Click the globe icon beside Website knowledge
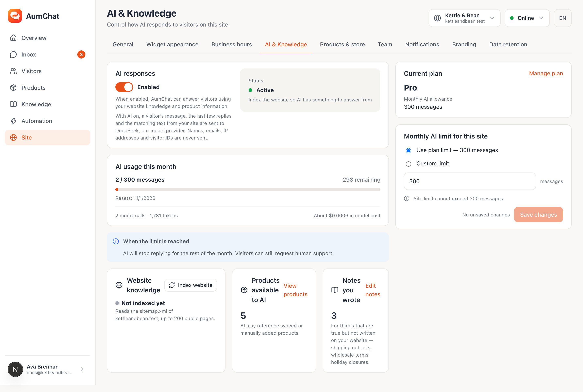Image resolution: width=583 pixels, height=392 pixels. coord(119,285)
